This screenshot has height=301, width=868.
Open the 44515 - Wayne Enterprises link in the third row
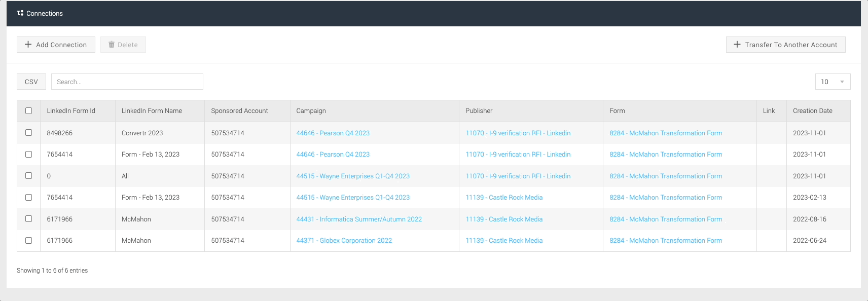point(353,176)
